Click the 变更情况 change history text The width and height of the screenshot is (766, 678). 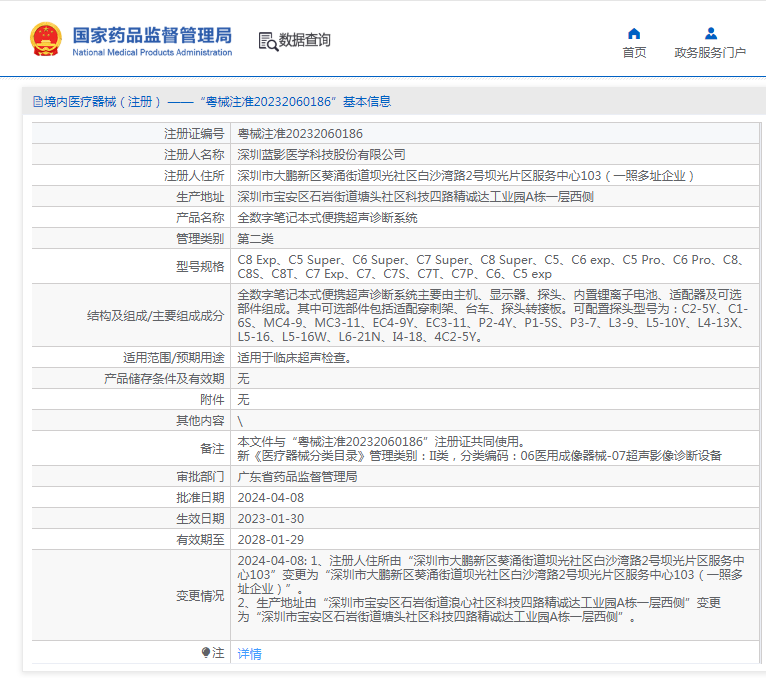click(x=491, y=589)
